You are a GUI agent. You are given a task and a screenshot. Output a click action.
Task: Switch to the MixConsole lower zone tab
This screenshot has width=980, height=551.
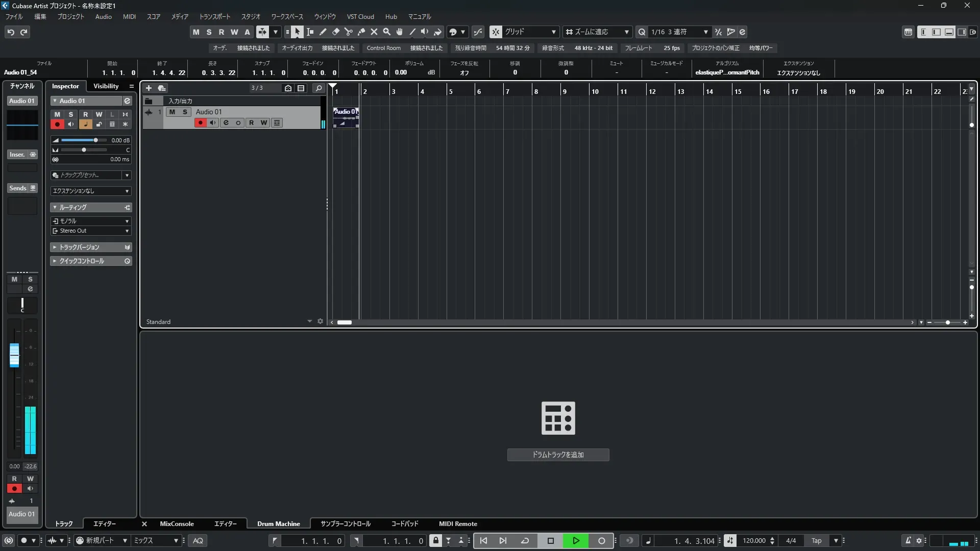177,523
